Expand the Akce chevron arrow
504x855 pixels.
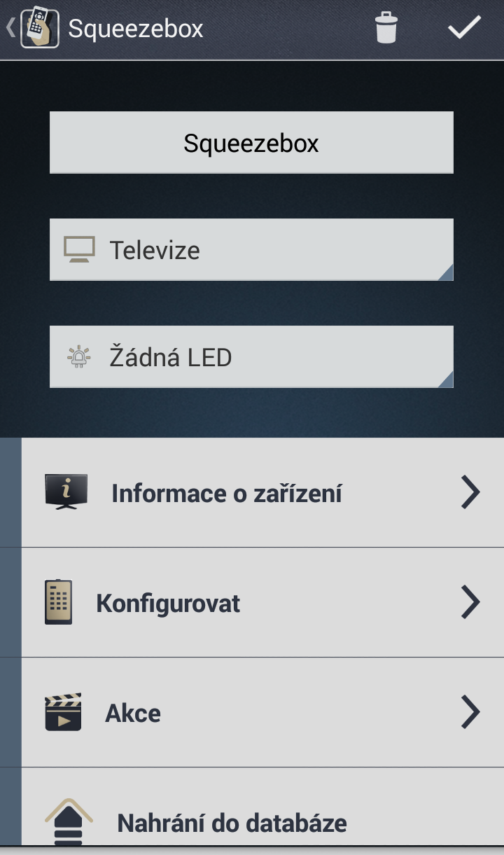[470, 712]
